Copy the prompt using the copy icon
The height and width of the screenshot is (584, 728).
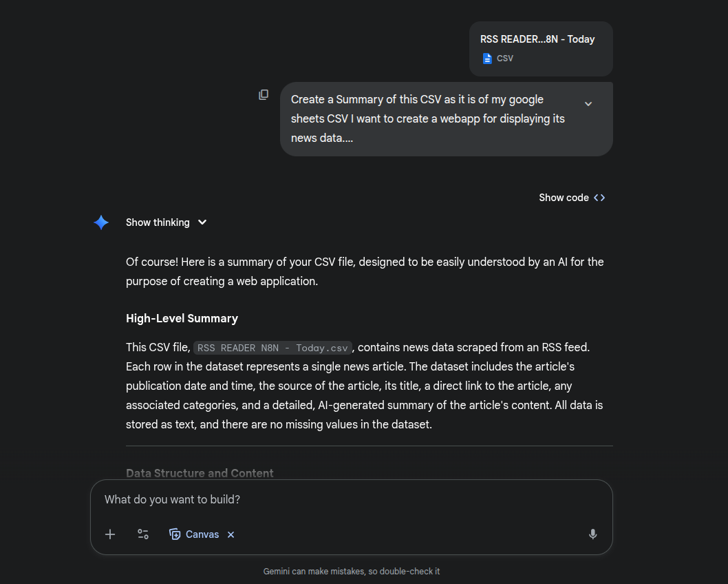[264, 94]
